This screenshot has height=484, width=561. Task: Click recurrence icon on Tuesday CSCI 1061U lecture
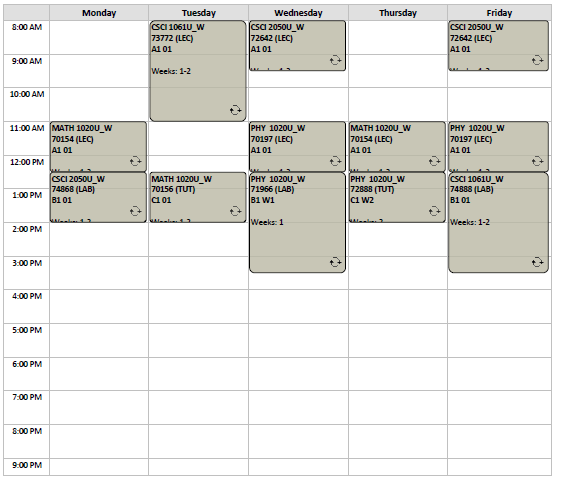point(235,110)
